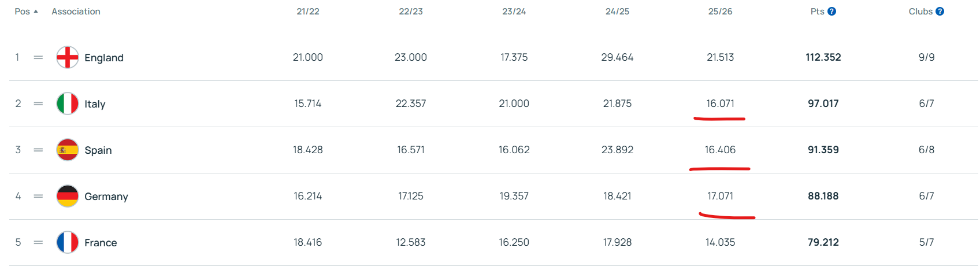Image resolution: width=980 pixels, height=270 pixels.
Task: Click the England flag icon
Action: point(68,57)
